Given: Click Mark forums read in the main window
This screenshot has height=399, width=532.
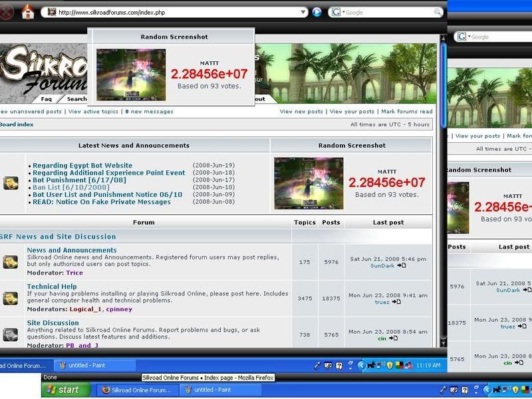Looking at the screenshot, I should click(x=407, y=111).
